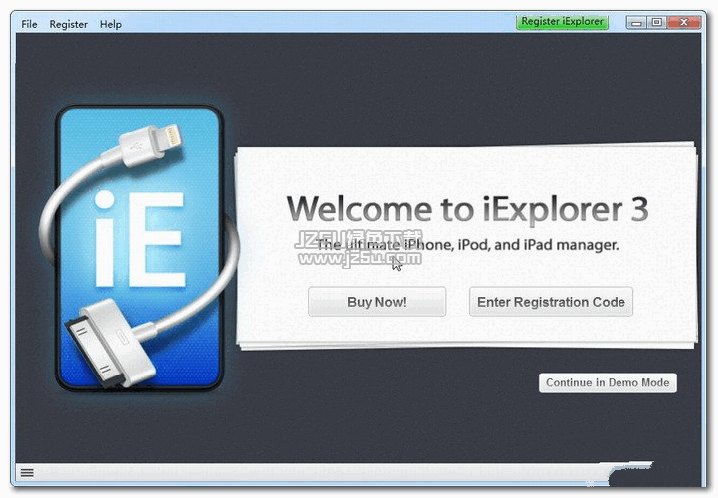Close the iExplorer window
Screen dimensions: 718x498
pyautogui.click(x=684, y=22)
